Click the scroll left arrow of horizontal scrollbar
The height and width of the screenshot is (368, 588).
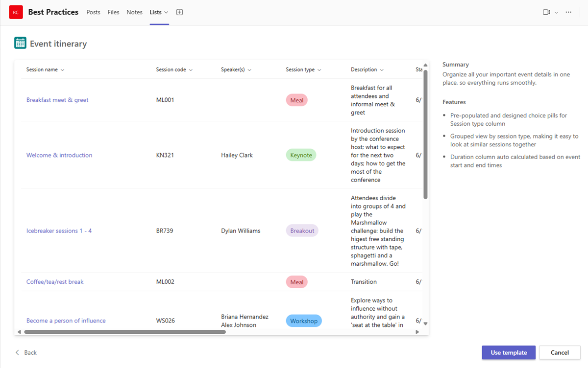click(19, 332)
